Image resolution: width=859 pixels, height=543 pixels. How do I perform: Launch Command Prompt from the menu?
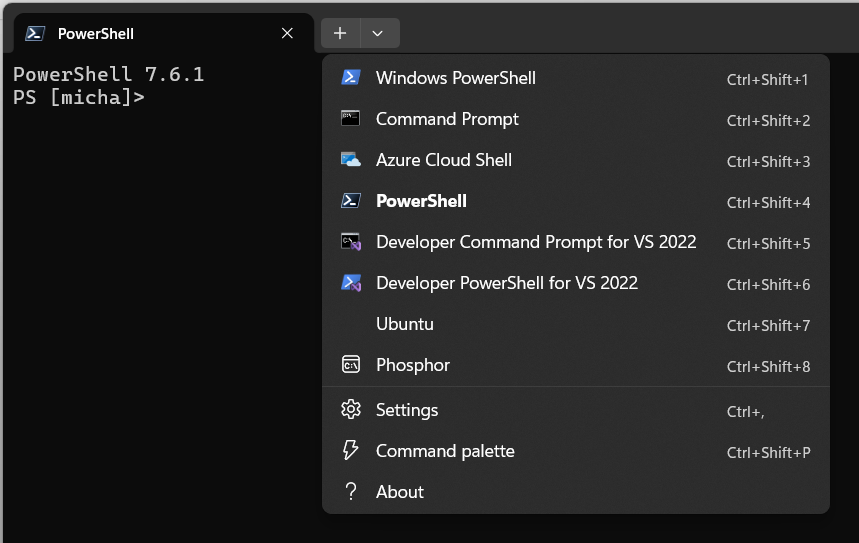click(576, 119)
